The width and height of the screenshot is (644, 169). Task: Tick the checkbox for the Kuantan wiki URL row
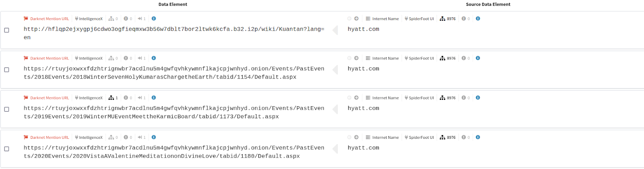click(x=6, y=30)
